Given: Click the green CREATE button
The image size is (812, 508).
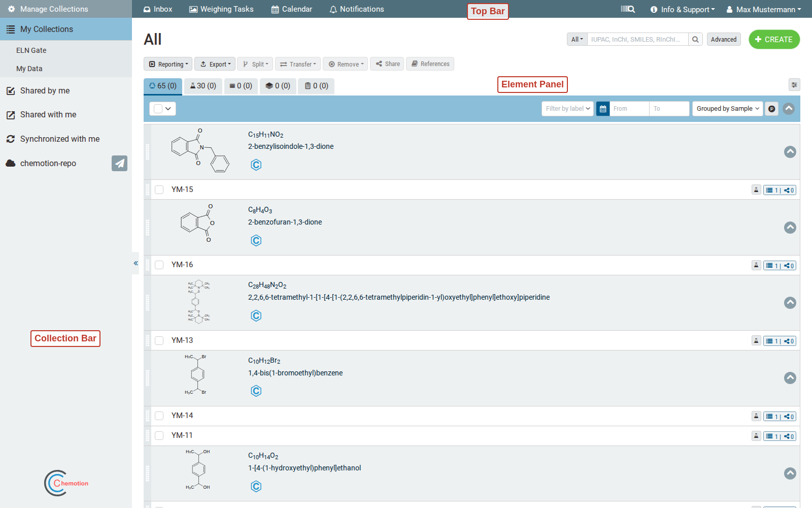Looking at the screenshot, I should [x=774, y=39].
